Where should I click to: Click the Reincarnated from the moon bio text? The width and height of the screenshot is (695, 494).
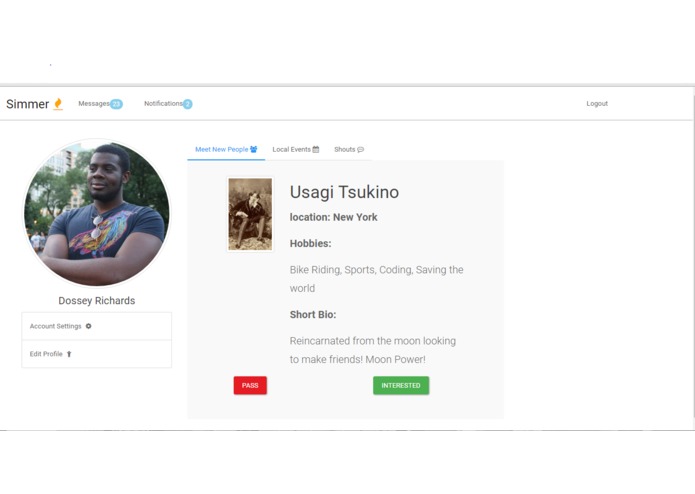click(x=373, y=350)
